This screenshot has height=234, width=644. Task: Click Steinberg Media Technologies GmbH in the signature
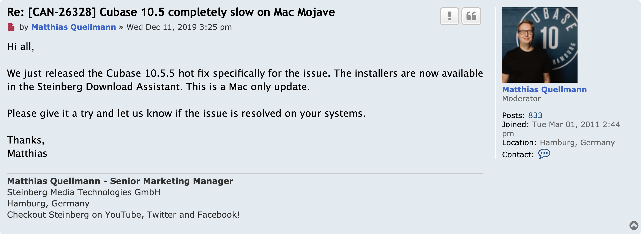click(x=84, y=192)
